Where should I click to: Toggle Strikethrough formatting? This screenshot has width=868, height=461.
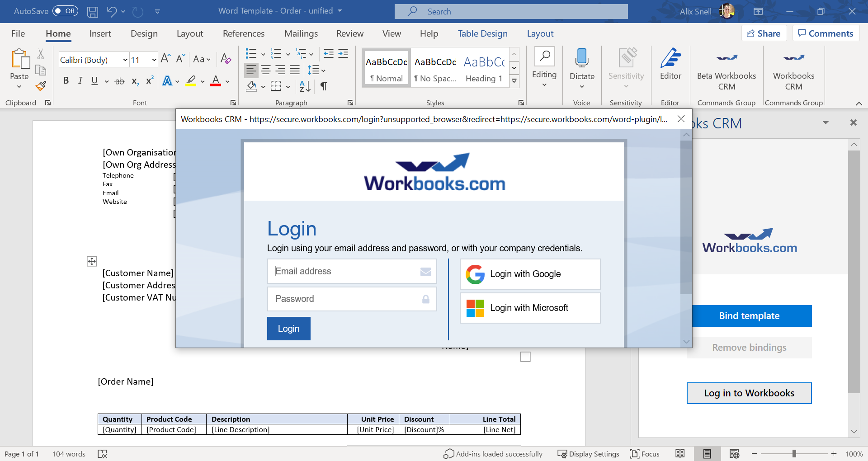tap(120, 81)
